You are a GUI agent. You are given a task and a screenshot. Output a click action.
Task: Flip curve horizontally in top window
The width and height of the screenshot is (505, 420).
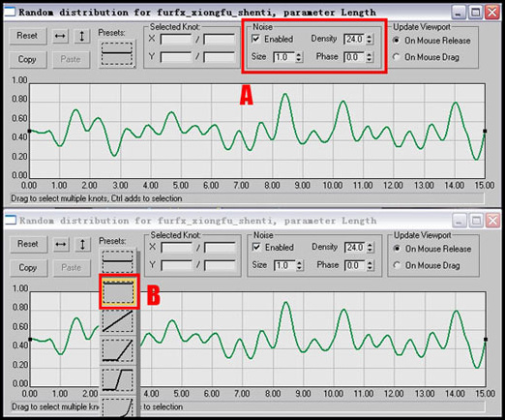pos(60,36)
